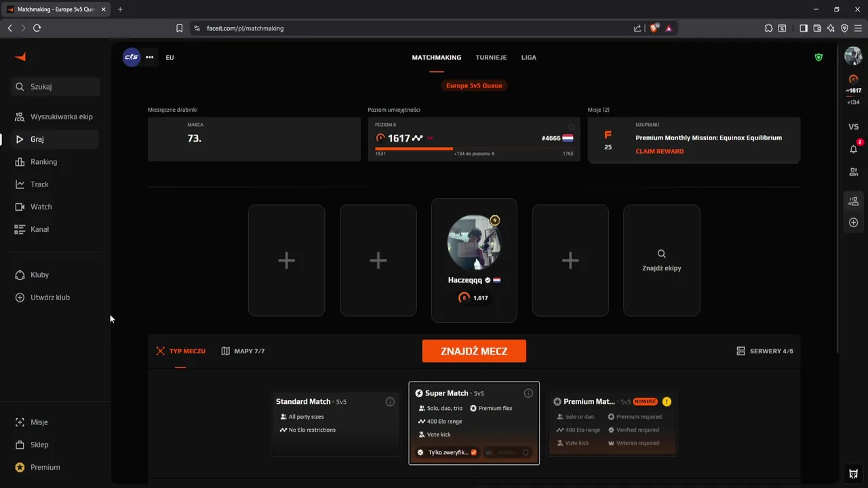Go to Track in the sidebar
This screenshot has height=488, width=868.
(x=54, y=184)
